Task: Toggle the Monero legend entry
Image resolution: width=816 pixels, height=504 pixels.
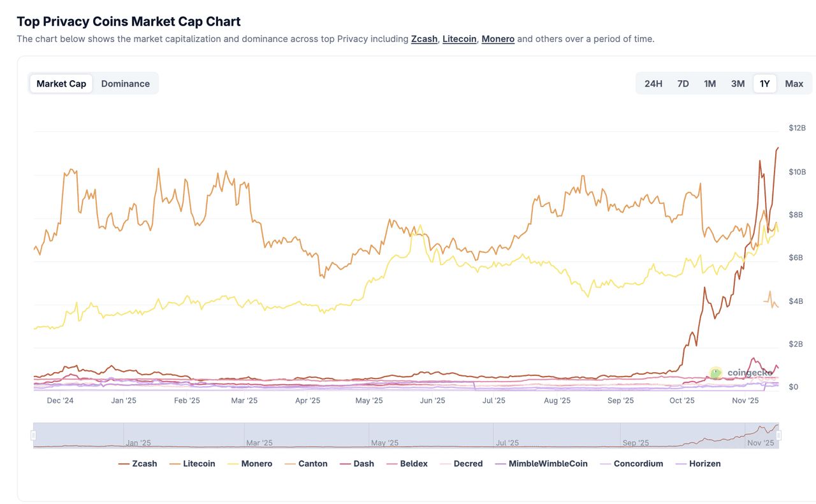Action: pyautogui.click(x=249, y=464)
